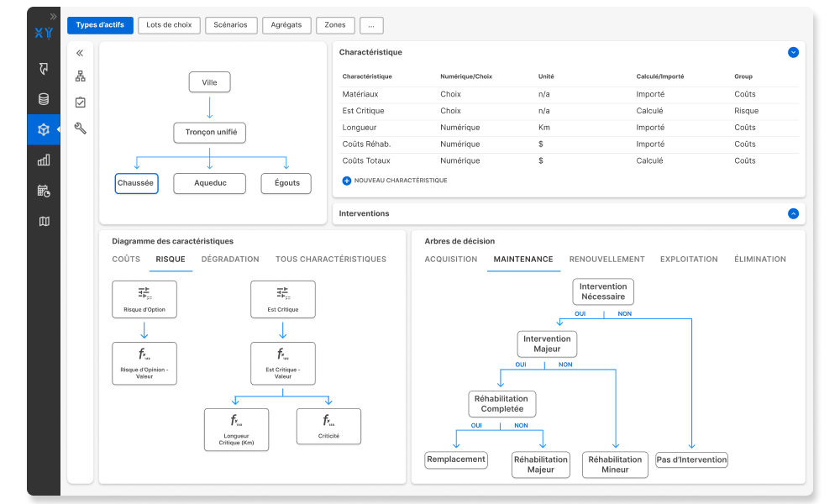Viewport: 840px width, 504px height.
Task: Select Intervention Majeur decision node
Action: coord(547,344)
